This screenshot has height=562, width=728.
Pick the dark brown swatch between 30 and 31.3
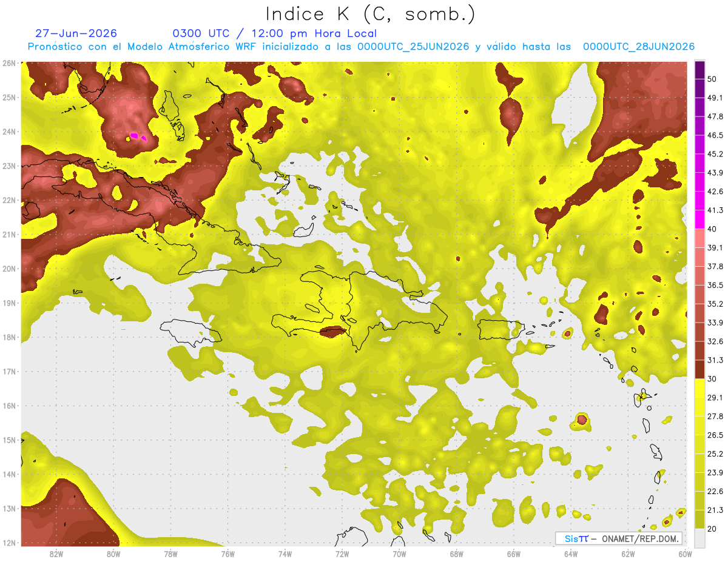[x=699, y=369]
